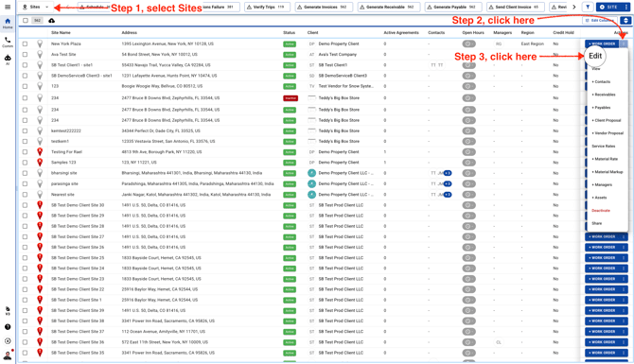
Task: Check the parasinga site row checkbox
Action: (25, 183)
